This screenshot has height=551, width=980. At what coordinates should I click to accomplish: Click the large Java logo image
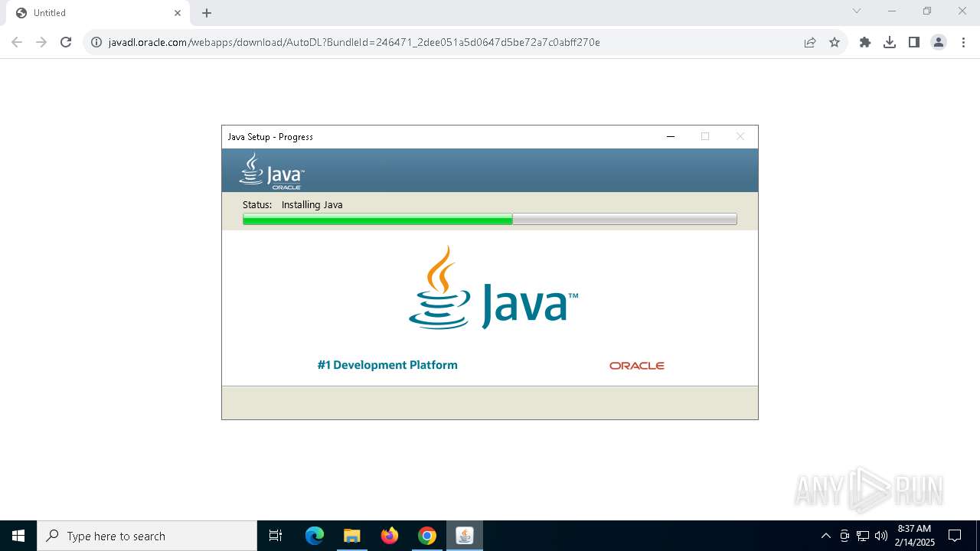coord(493,288)
